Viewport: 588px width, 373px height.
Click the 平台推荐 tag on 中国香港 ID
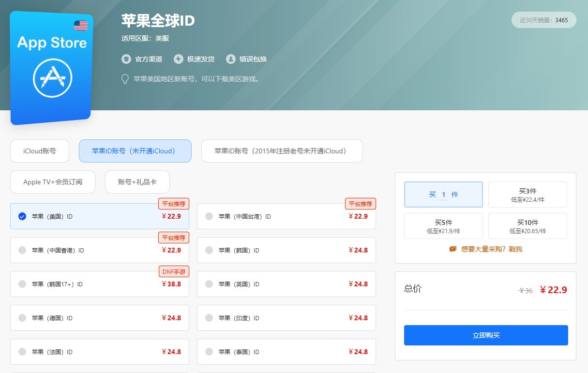[174, 238]
